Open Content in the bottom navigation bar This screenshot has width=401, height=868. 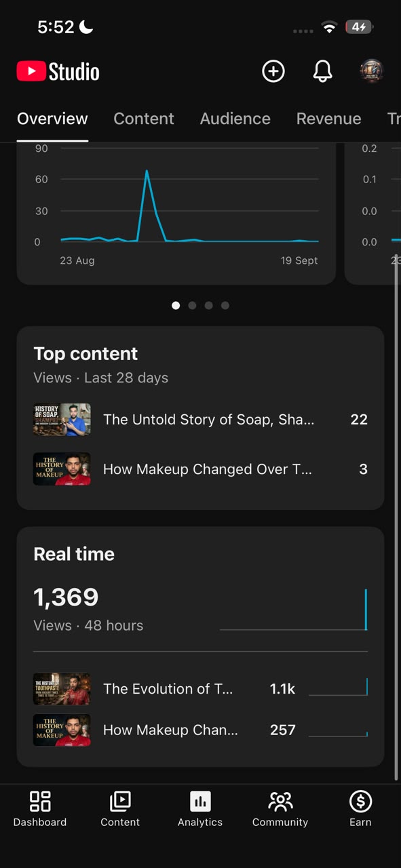point(120,809)
